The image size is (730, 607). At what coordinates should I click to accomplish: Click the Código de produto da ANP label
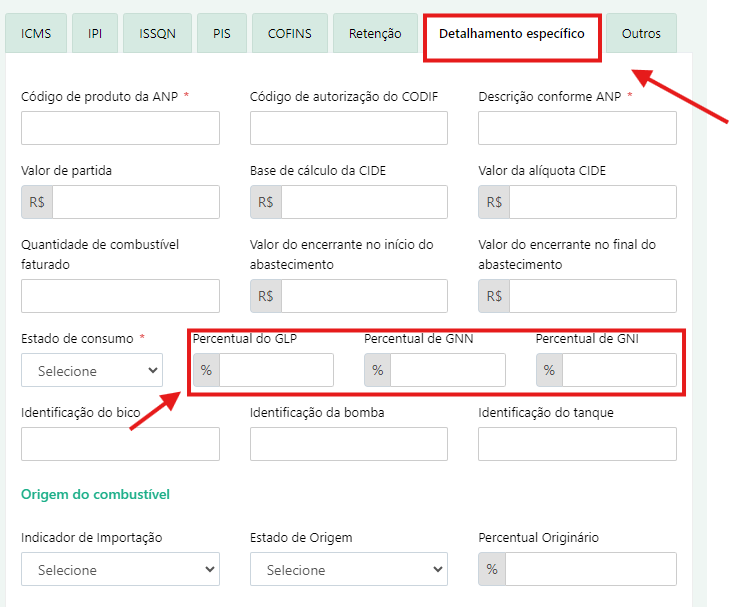click(100, 96)
